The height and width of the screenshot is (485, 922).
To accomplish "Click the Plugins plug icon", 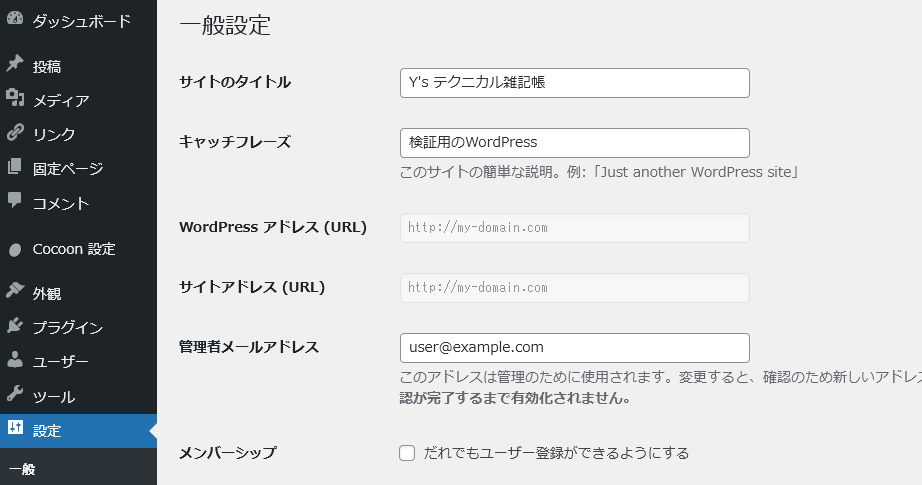I will pos(15,327).
